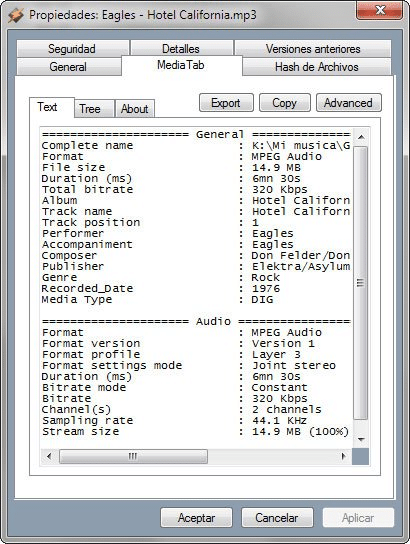This screenshot has height=544, width=410.
Task: Close the Propiedades dialog window
Action: click(379, 10)
